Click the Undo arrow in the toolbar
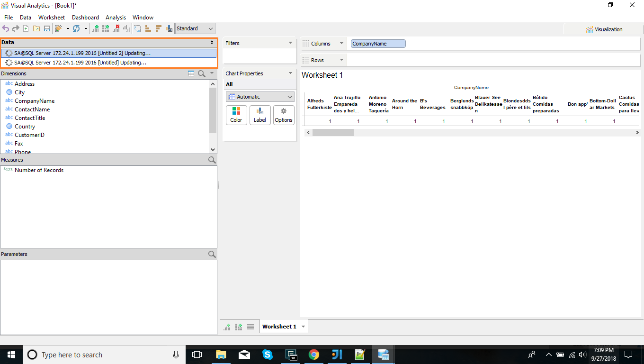 click(6, 28)
